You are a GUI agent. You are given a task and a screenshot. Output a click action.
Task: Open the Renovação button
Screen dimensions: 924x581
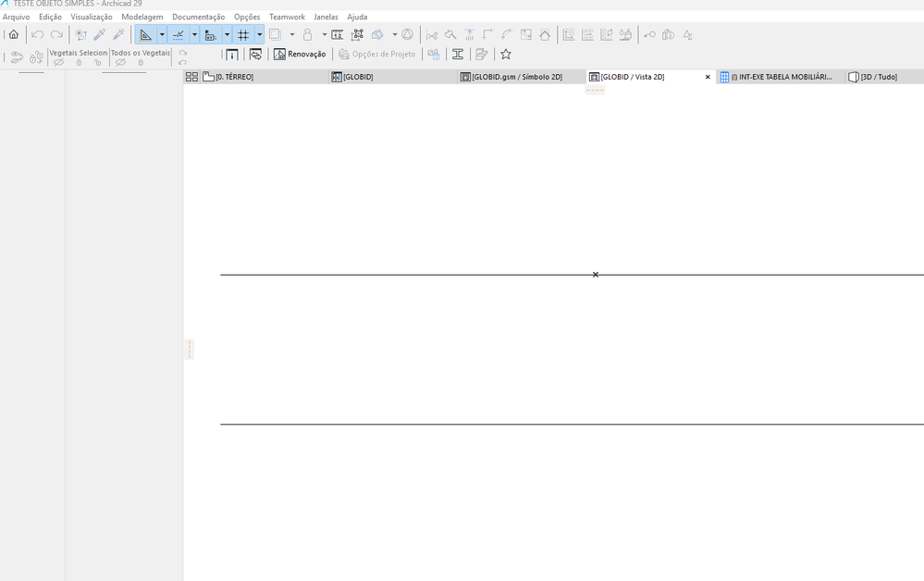[x=300, y=55]
